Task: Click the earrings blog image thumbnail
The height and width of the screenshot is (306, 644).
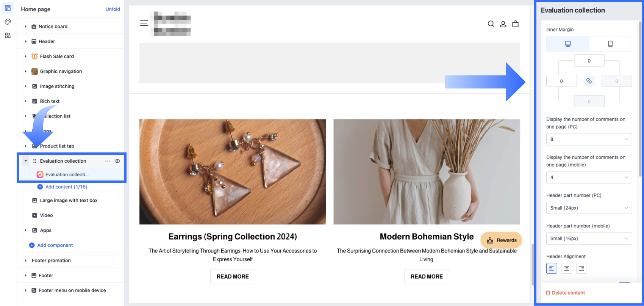Action: (x=233, y=172)
